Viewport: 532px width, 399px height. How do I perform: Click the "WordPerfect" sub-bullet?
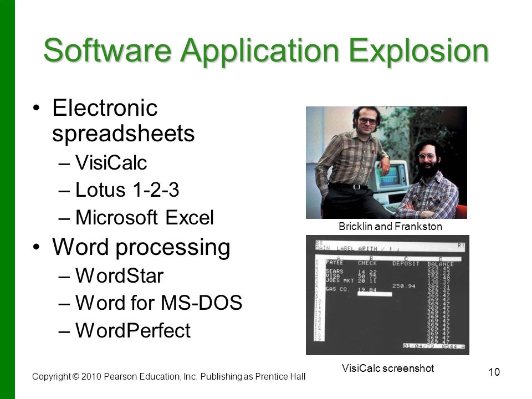pyautogui.click(x=132, y=330)
